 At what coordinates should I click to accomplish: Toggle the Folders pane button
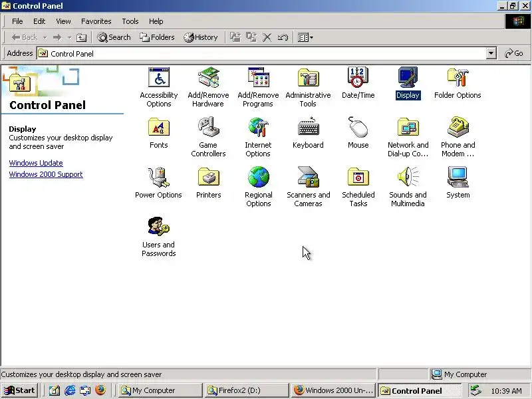click(x=157, y=37)
